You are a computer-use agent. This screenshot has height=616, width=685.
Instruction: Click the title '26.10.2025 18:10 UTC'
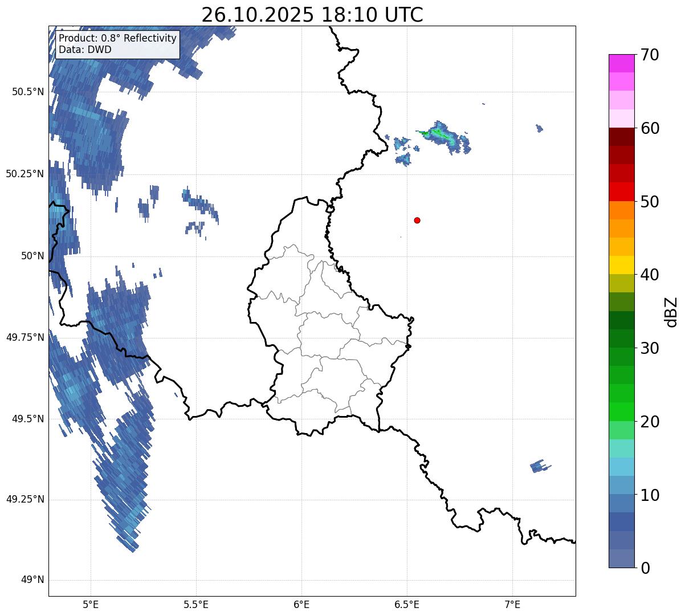click(312, 14)
